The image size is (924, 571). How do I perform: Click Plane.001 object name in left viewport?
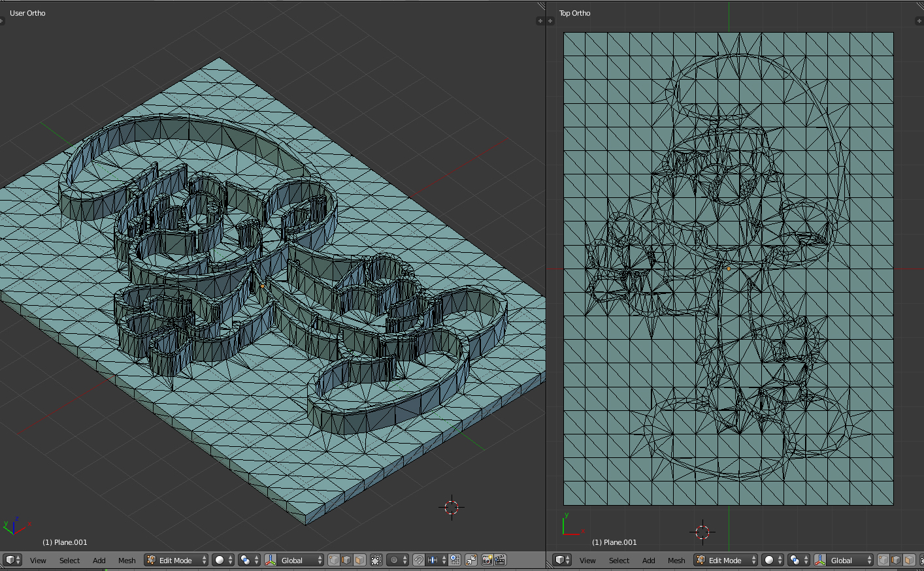(65, 542)
